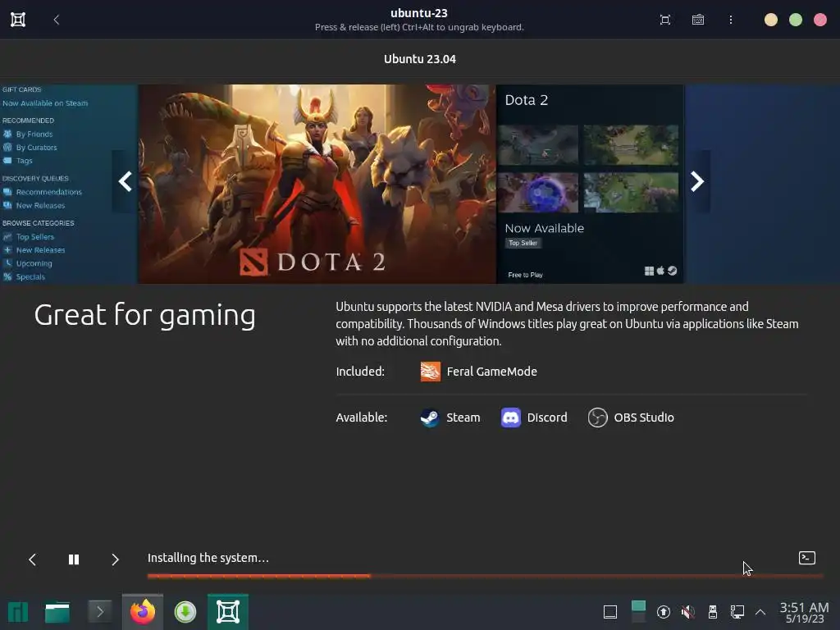Open Recommendations discovery queue
Screen dimensions: 840x630
(48, 192)
